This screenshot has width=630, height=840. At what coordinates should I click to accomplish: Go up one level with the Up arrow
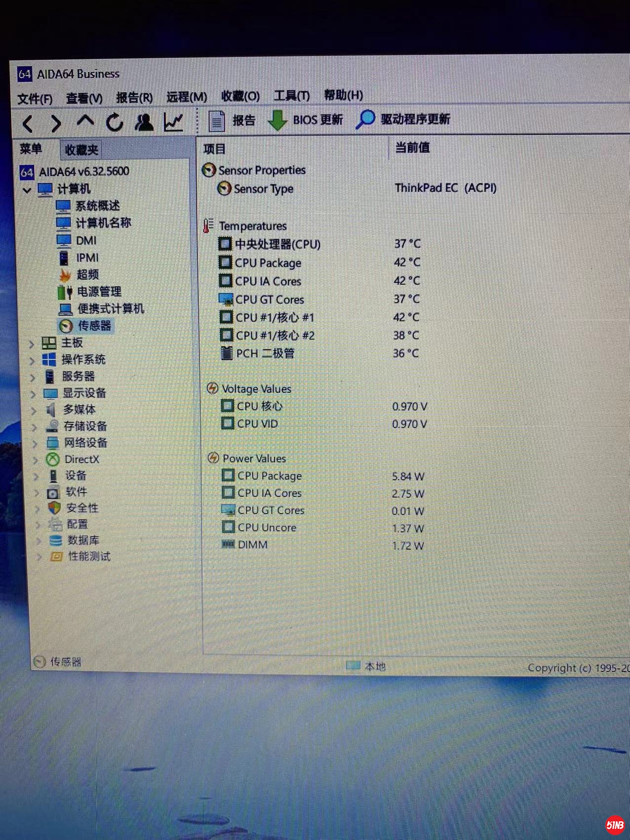pos(85,121)
